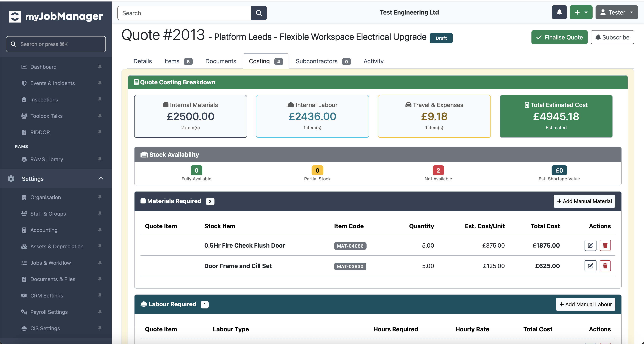Click the Toolbox Talks people icon

[24, 116]
